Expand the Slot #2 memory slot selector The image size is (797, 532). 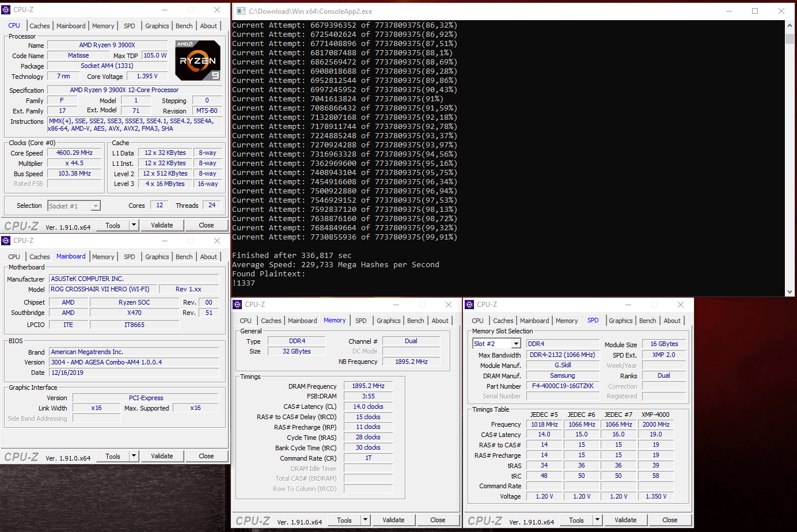point(517,344)
